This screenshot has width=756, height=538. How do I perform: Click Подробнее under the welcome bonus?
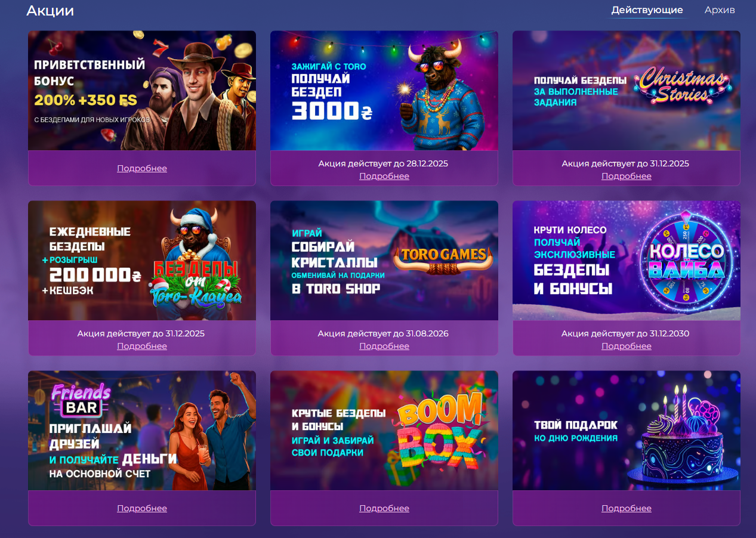click(x=142, y=168)
